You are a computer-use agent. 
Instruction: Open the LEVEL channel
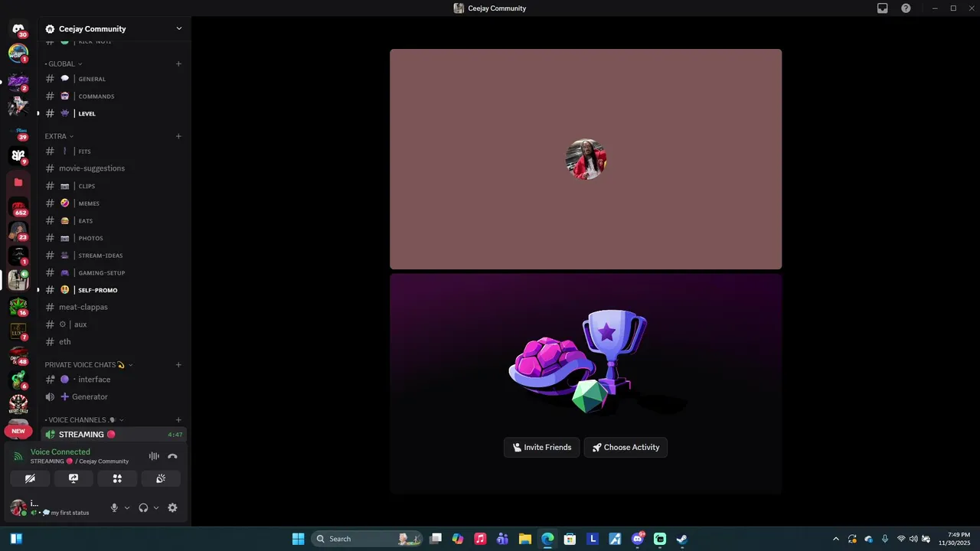point(114,113)
